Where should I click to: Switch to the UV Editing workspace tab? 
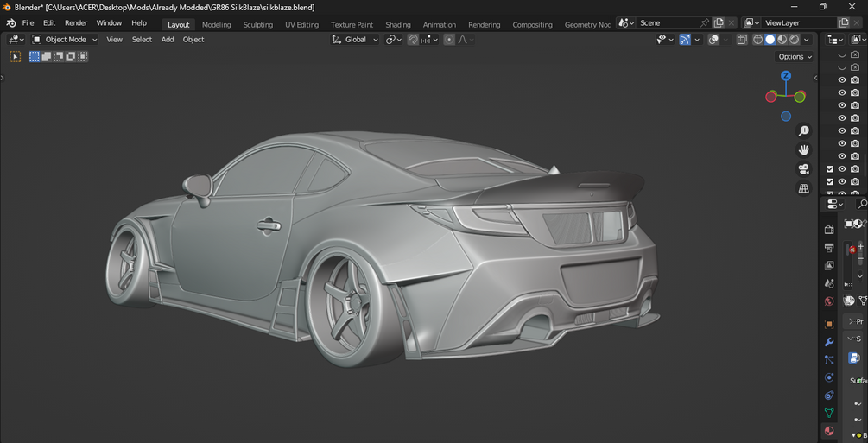click(301, 24)
